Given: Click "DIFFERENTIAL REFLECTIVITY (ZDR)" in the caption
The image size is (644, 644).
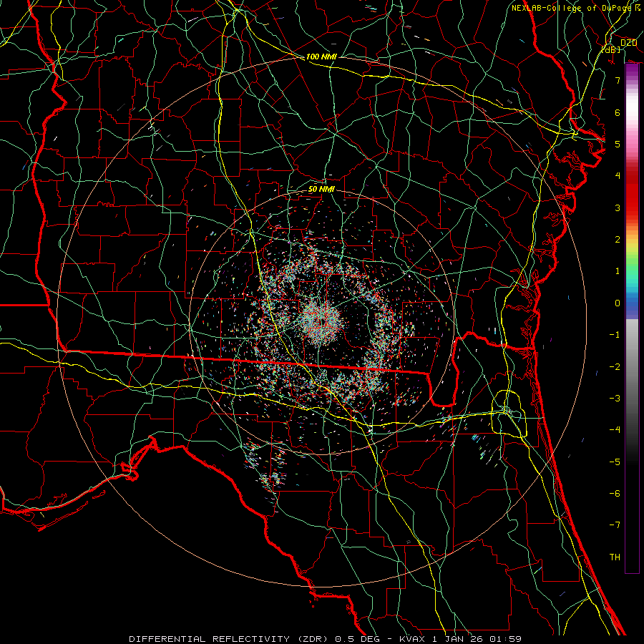Looking at the screenshot, I should pyautogui.click(x=229, y=639).
